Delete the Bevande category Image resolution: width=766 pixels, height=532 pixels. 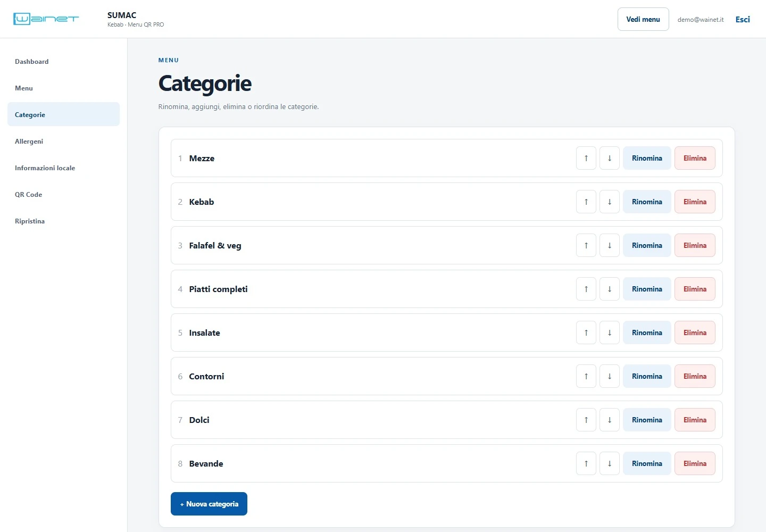coord(695,463)
